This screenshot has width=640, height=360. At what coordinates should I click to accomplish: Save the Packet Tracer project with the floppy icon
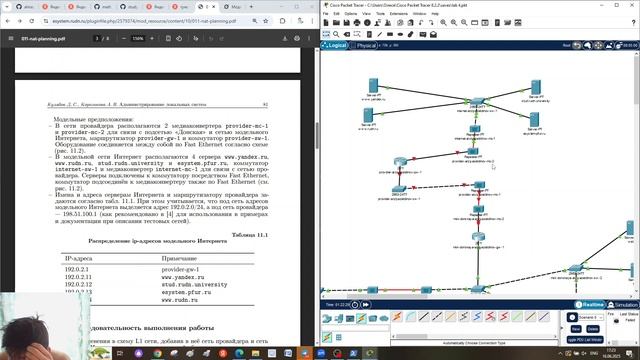point(347,23)
